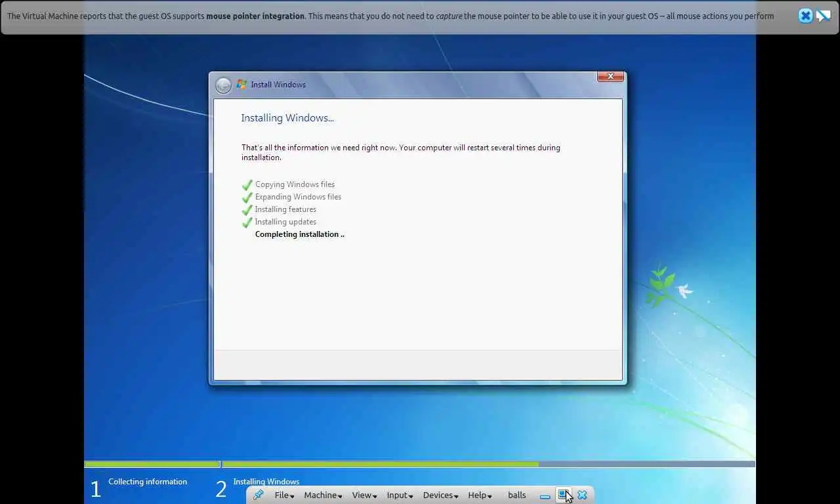The image size is (840, 504).
Task: Click 'Collecting information' stage label
Action: (x=148, y=482)
